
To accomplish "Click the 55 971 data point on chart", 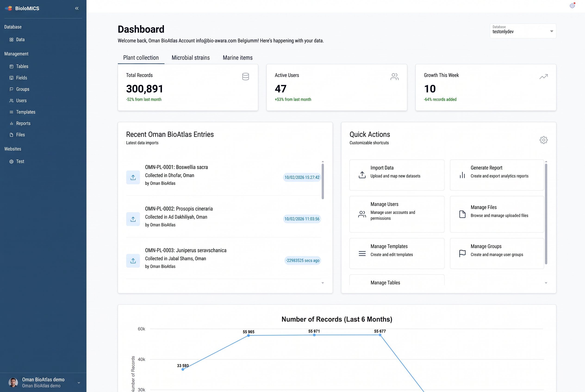I will coord(314,335).
